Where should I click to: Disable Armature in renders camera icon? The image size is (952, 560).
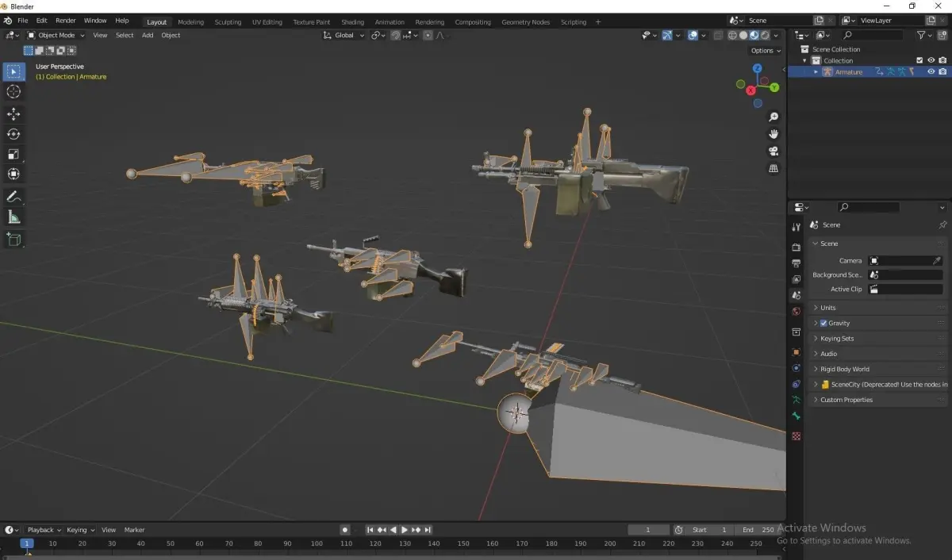click(942, 71)
